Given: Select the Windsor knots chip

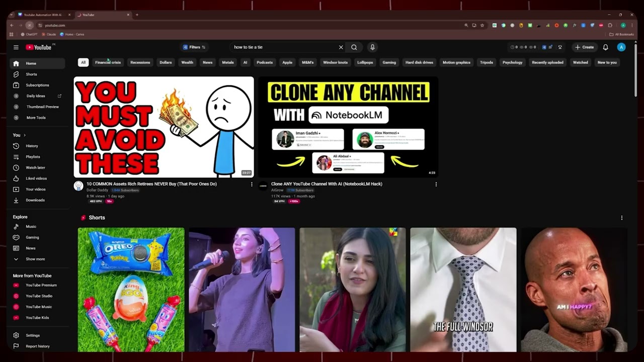Looking at the screenshot, I should 335,62.
